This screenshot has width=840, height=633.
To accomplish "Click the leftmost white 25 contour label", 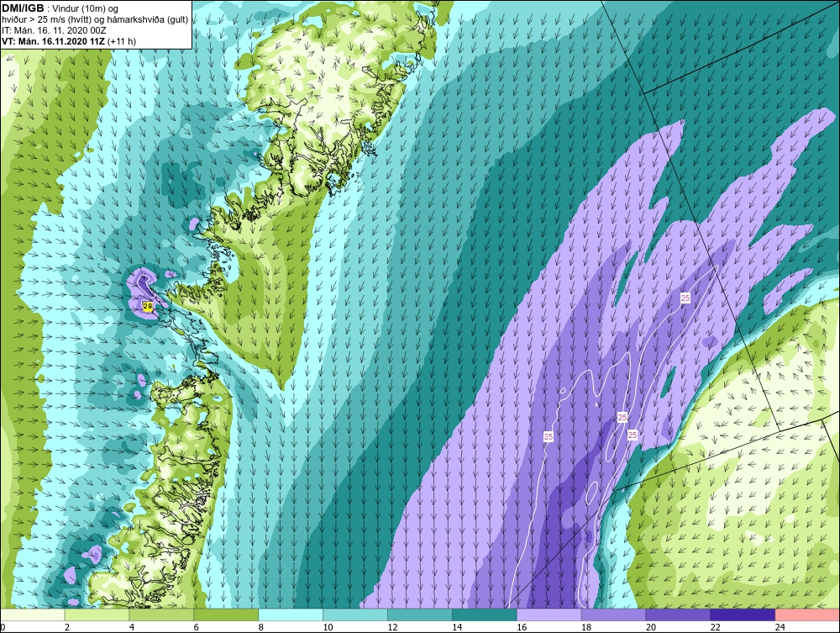I will click(548, 437).
